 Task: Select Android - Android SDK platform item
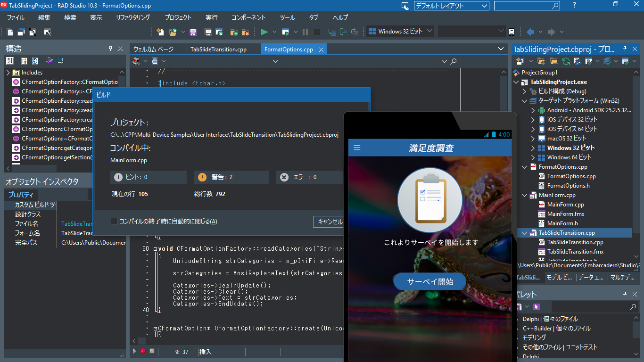[x=589, y=110]
